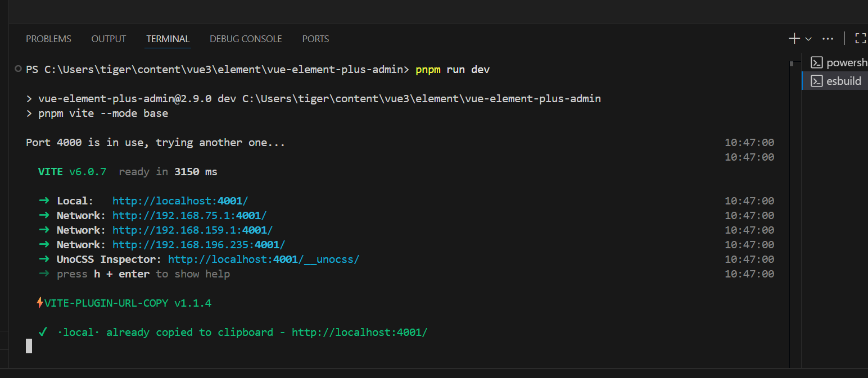Viewport: 868px width, 378px height.
Task: Create a new terminal with plus icon
Action: (794, 38)
